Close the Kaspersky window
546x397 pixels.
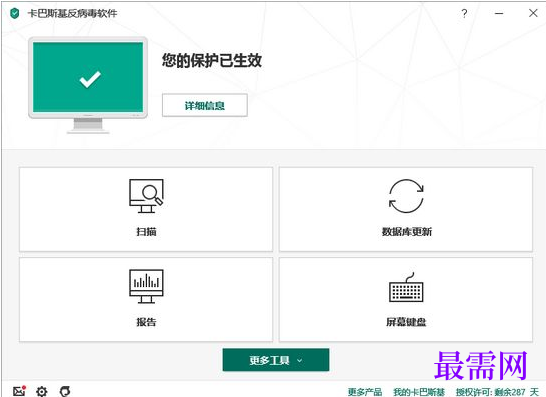tap(533, 13)
